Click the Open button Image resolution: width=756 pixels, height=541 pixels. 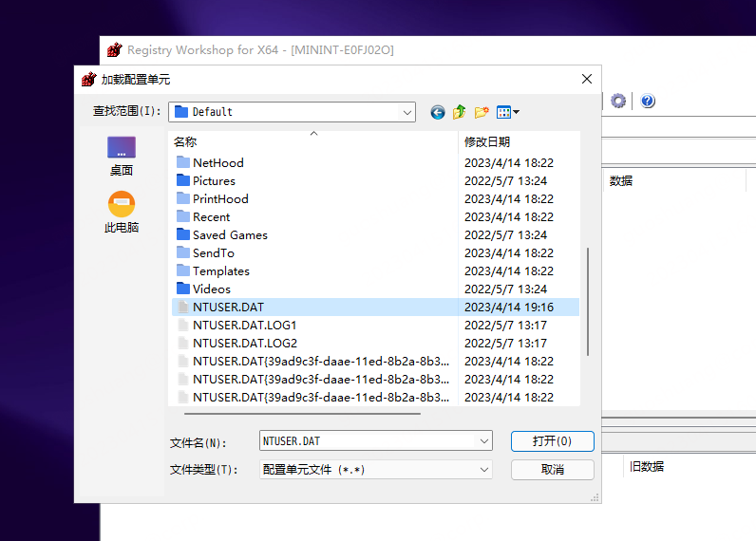pyautogui.click(x=552, y=441)
